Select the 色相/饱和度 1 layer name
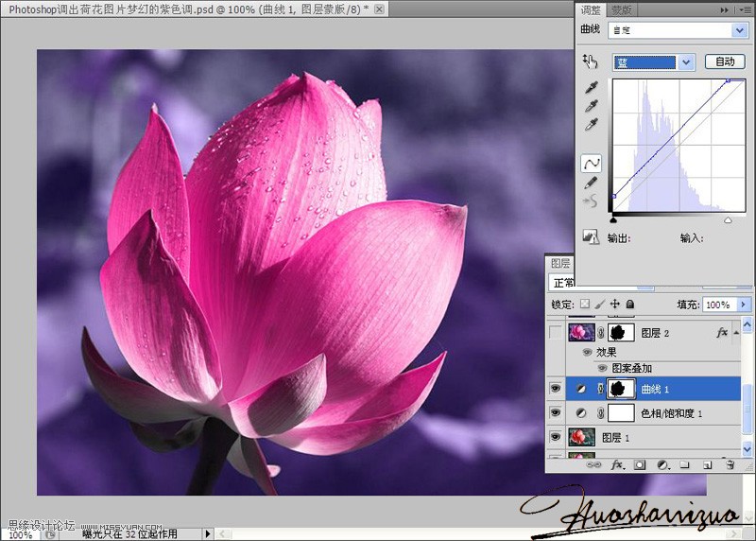 pyautogui.click(x=671, y=413)
